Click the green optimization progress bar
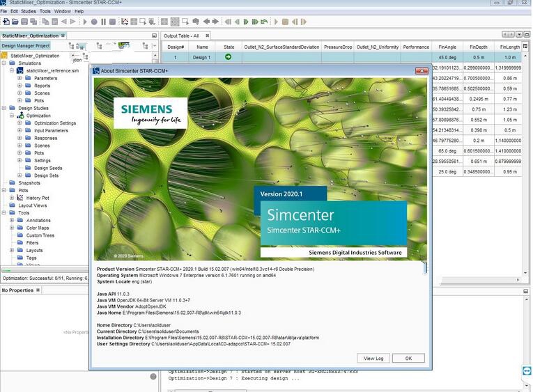This screenshot has height=392, width=533. 45,270
